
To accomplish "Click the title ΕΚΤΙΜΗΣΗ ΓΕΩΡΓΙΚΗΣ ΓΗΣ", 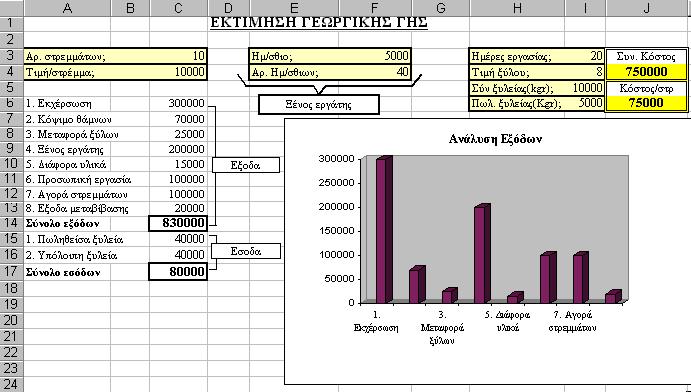I will pyautogui.click(x=319, y=22).
